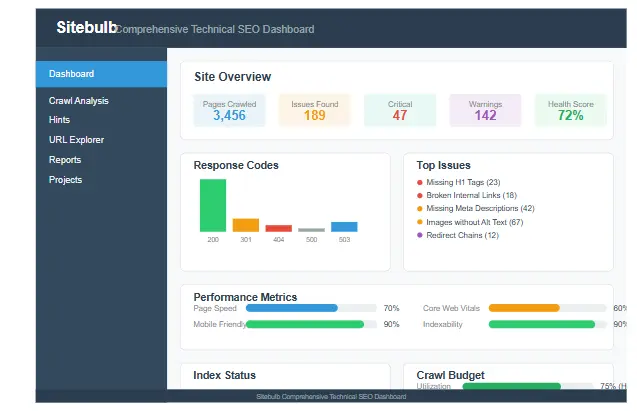Click the Page Speed progress bar

pos(311,308)
